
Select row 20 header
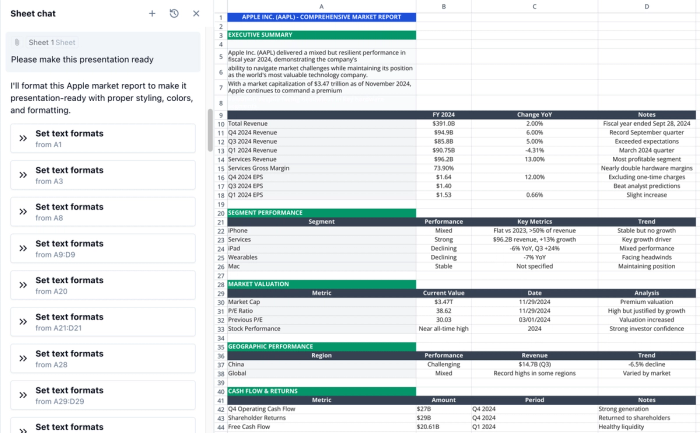(221, 213)
